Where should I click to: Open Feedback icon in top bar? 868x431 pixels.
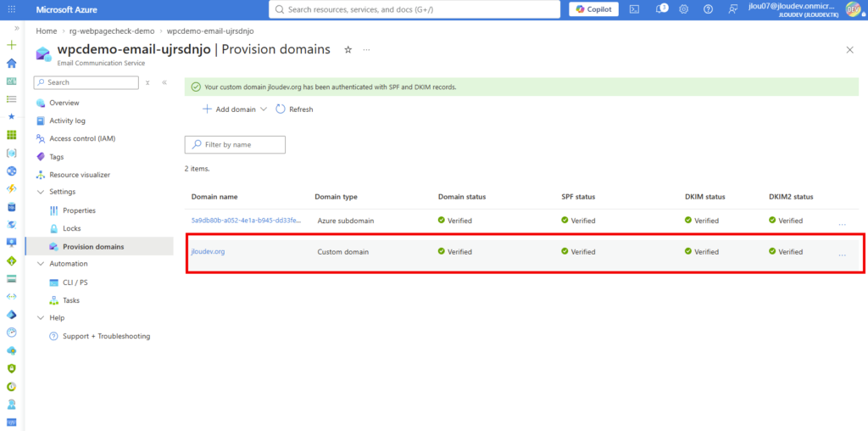pos(733,9)
